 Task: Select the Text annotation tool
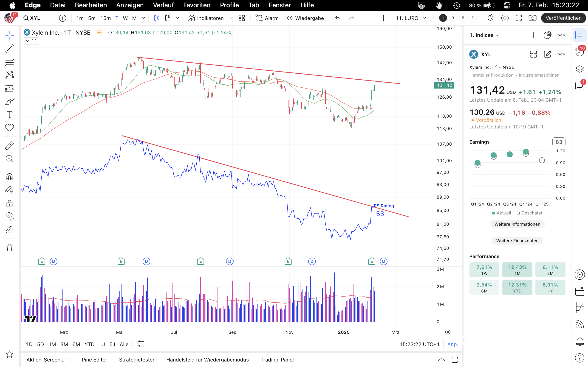[x=9, y=114]
